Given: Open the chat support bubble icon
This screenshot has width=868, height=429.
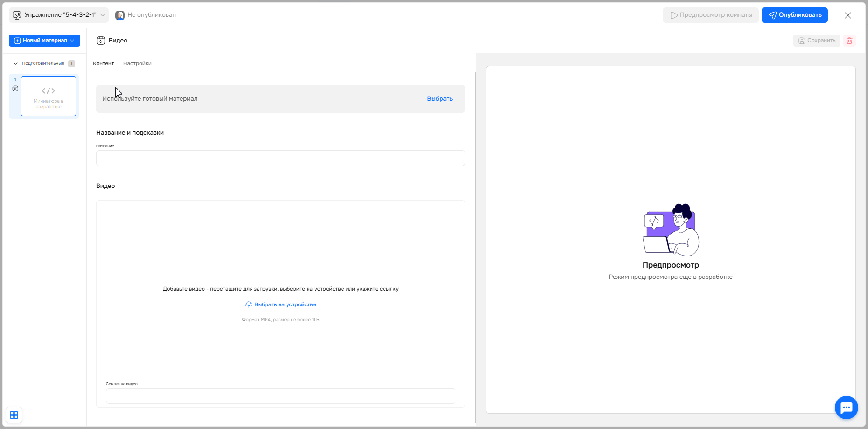Looking at the screenshot, I should [846, 408].
